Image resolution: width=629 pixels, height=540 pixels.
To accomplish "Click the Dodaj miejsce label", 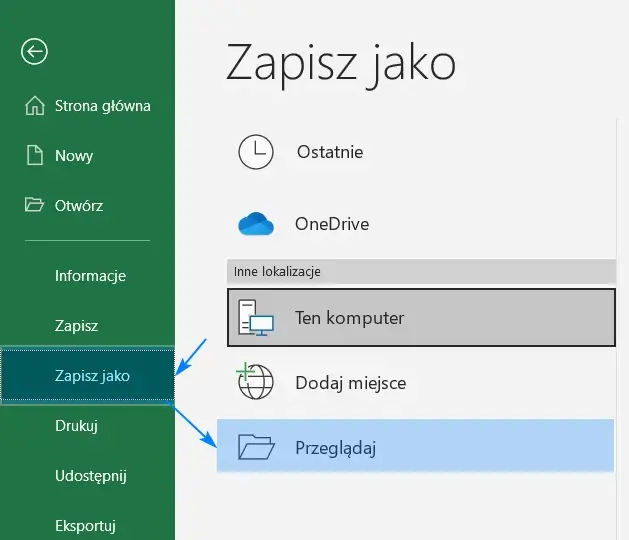I will coord(351,383).
